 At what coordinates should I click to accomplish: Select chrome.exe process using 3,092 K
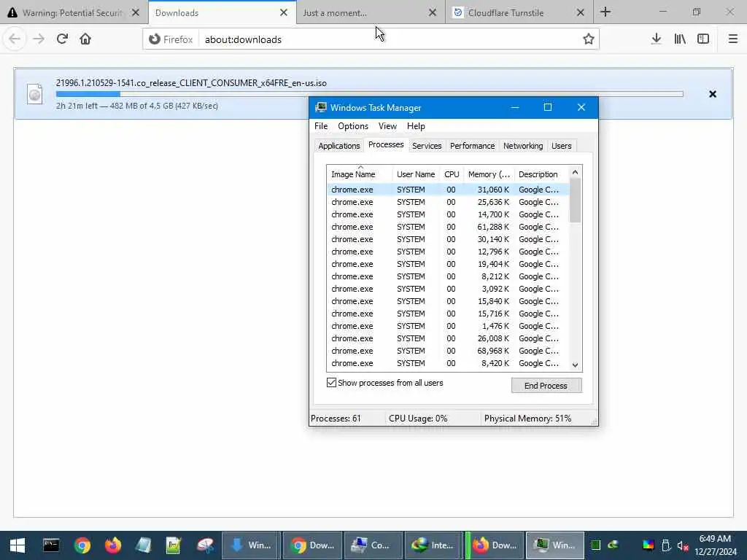[x=448, y=289]
